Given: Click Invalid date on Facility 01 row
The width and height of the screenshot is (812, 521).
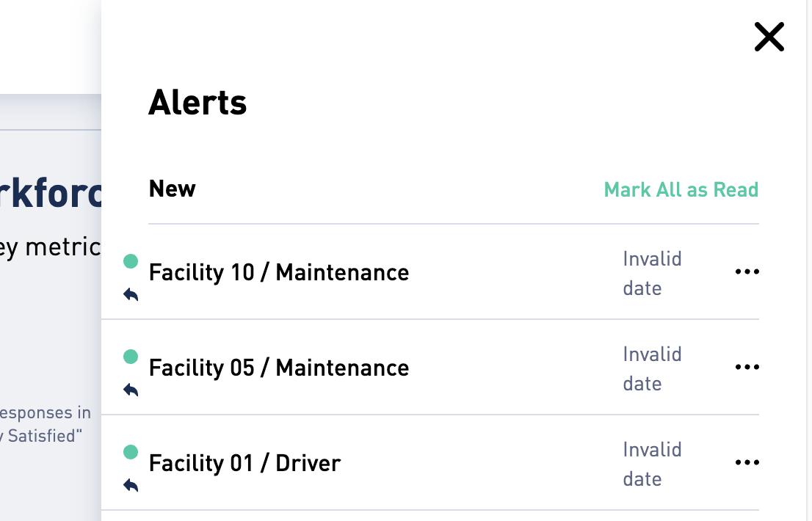Looking at the screenshot, I should (652, 464).
